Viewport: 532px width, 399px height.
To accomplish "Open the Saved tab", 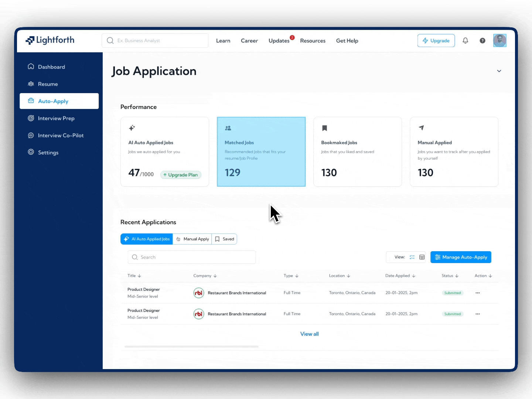I will [224, 239].
